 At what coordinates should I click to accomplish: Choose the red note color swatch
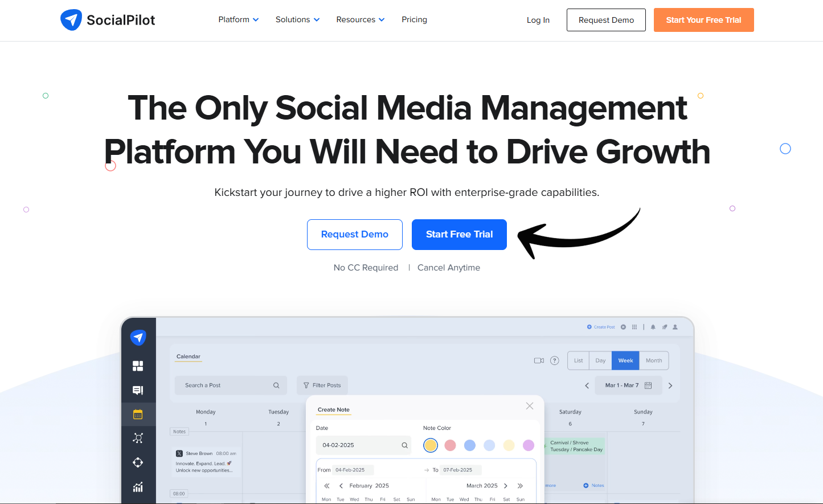point(450,445)
